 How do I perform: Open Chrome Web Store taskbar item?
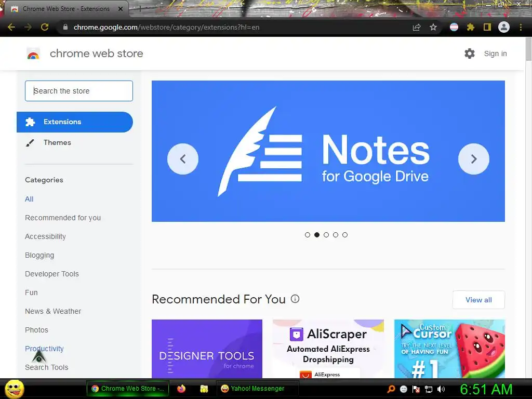point(128,389)
